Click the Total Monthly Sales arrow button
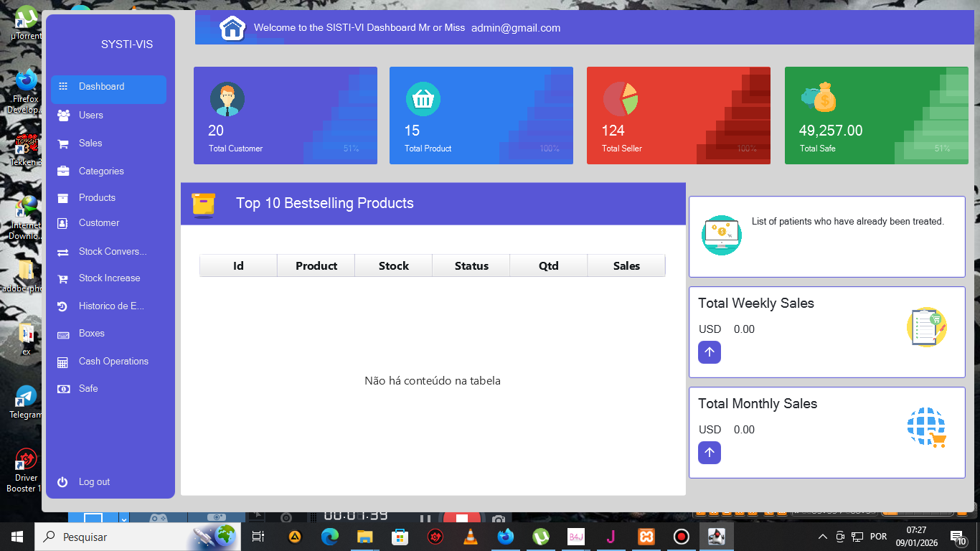This screenshot has height=551, width=980. (x=710, y=453)
